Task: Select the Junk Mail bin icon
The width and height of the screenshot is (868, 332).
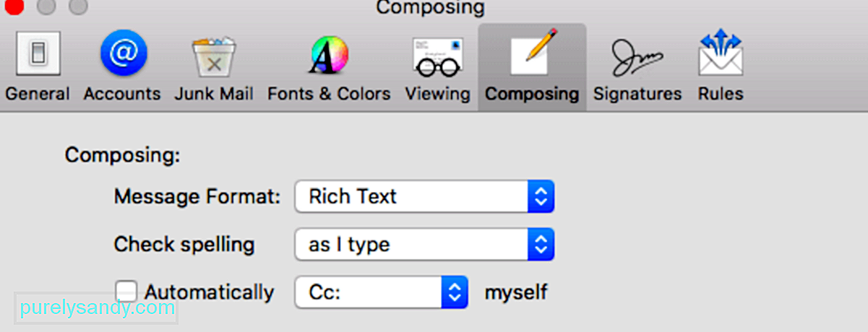Action: tap(213, 56)
